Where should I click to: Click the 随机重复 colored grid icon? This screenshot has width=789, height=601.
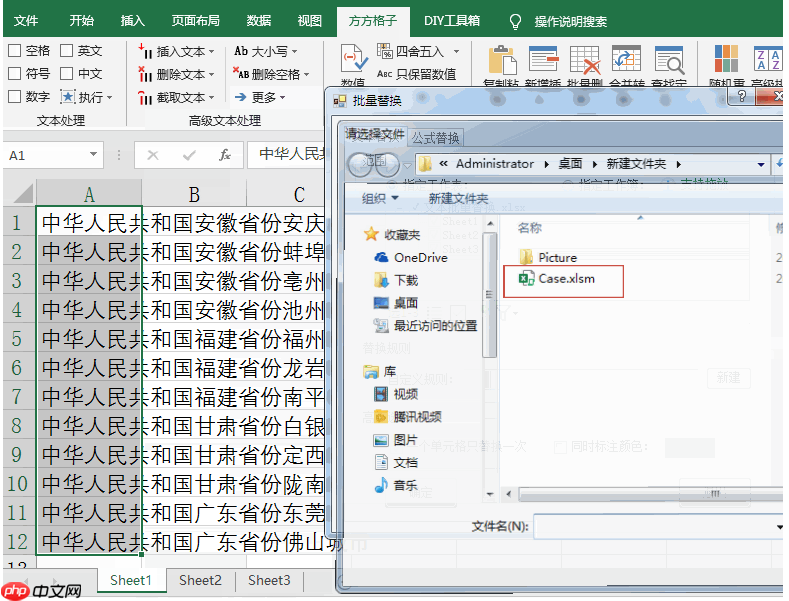click(727, 58)
